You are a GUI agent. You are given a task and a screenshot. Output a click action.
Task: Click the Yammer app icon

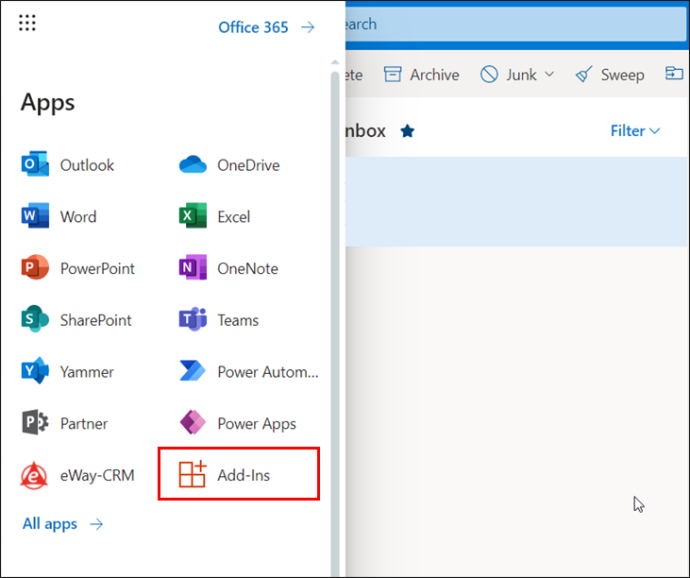point(35,371)
